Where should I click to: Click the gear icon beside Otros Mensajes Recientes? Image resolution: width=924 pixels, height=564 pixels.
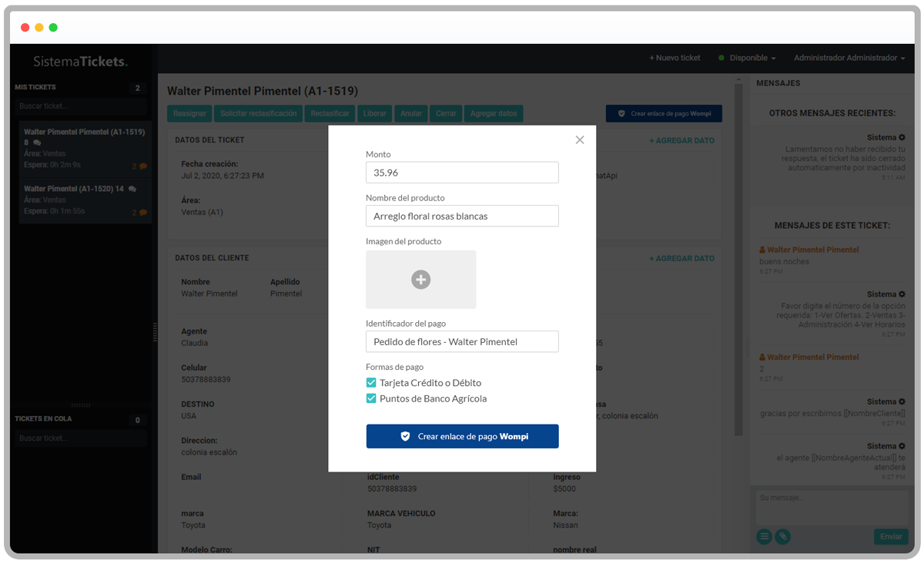[x=902, y=138]
